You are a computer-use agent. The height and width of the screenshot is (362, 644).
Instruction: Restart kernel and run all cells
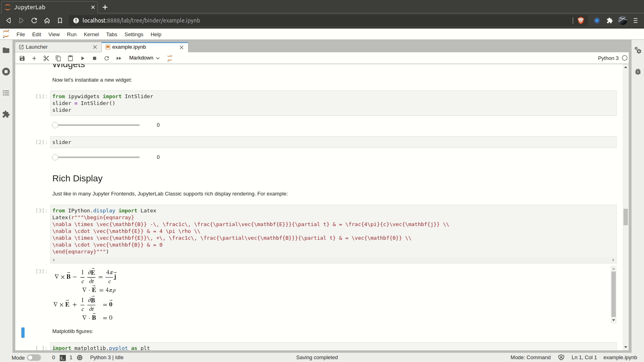click(x=119, y=58)
